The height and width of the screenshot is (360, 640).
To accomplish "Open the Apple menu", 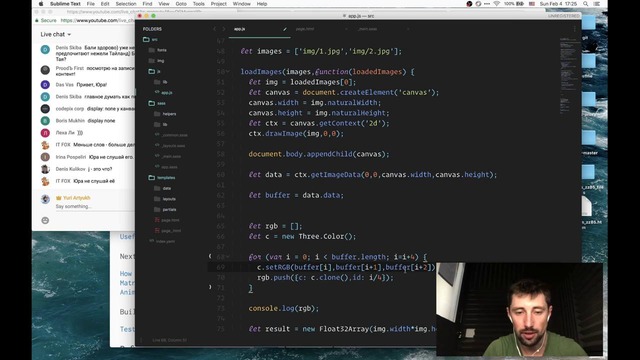I will (41, 4).
